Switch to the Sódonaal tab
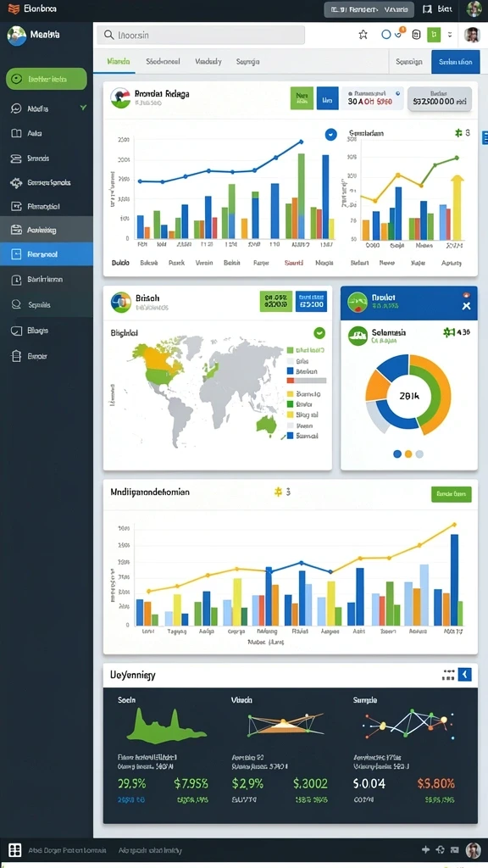Image resolution: width=488 pixels, height=868 pixels. coord(163,61)
